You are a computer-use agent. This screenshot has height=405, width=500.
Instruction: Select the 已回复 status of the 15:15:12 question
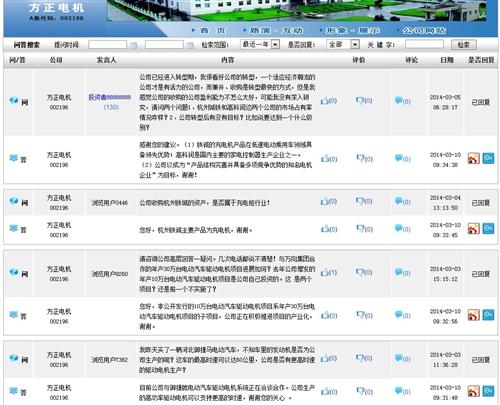pyautogui.click(x=480, y=274)
